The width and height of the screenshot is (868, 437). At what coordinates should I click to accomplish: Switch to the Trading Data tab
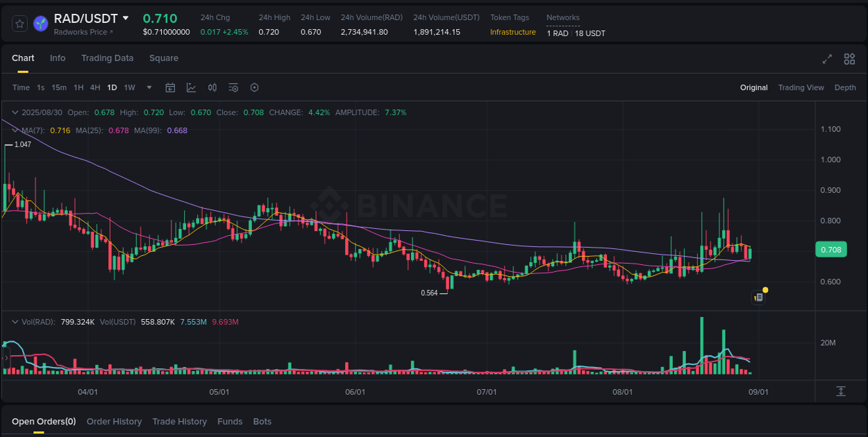click(x=107, y=58)
